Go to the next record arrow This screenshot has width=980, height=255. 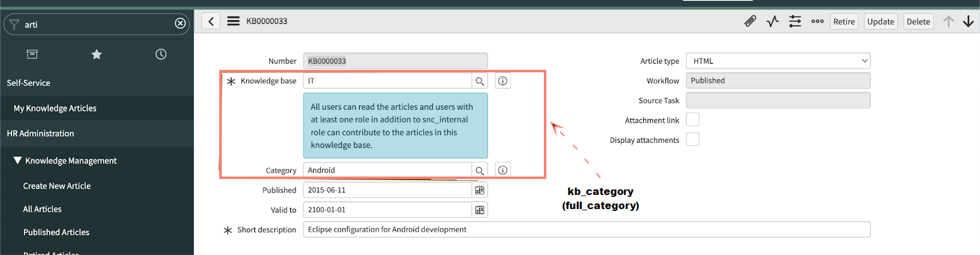(x=968, y=21)
